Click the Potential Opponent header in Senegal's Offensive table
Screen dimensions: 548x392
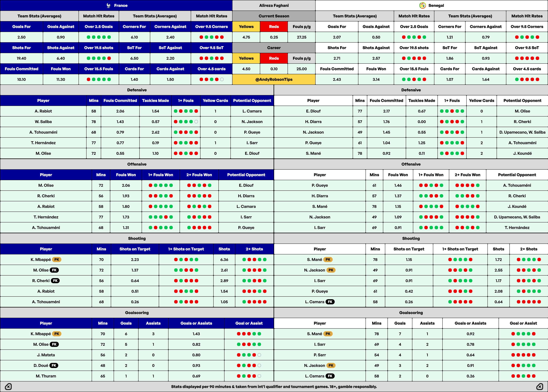click(x=517, y=175)
